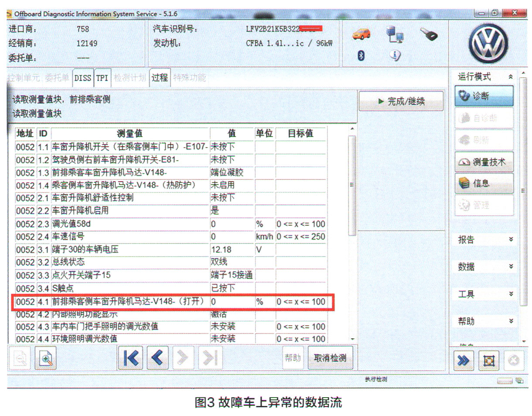Screen dimensions: 532x416
Task: Select row 1.4 乘客侧车窗升降机马达 热防护
Action: (x=171, y=185)
